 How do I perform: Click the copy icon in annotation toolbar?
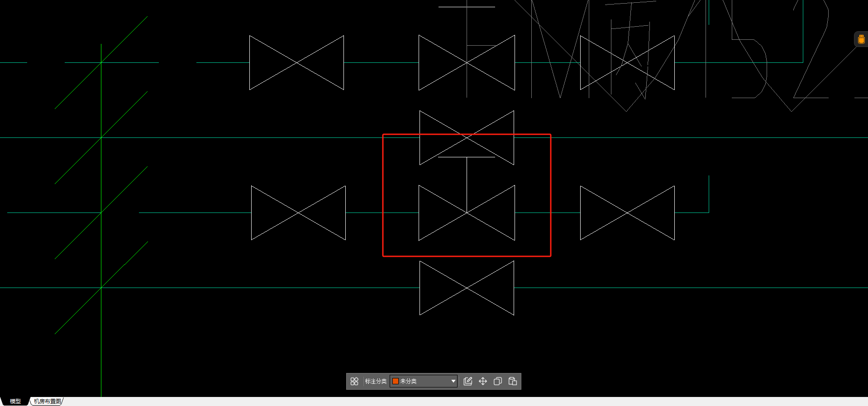tap(498, 381)
